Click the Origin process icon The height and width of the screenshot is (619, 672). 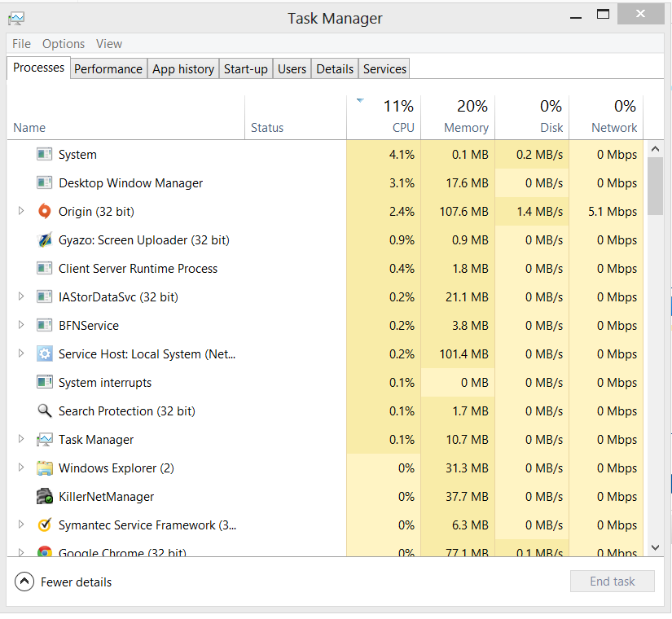[x=45, y=212]
